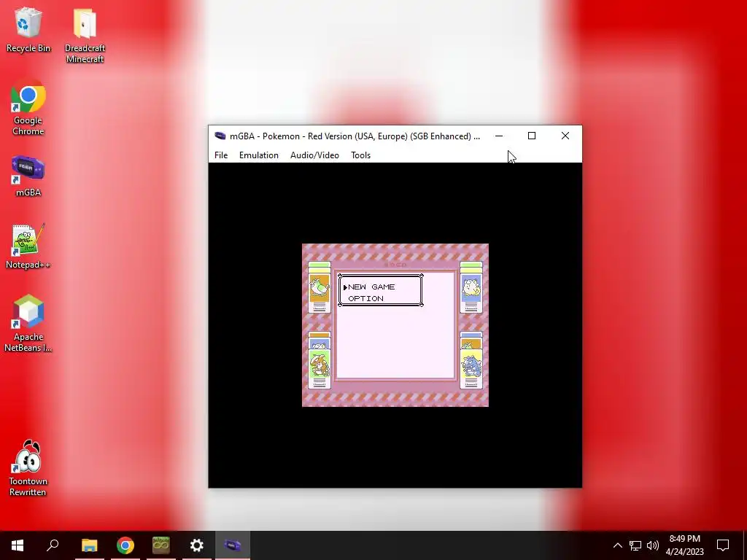Image resolution: width=747 pixels, height=560 pixels.
Task: Open the green infinity app on taskbar
Action: [161, 545]
